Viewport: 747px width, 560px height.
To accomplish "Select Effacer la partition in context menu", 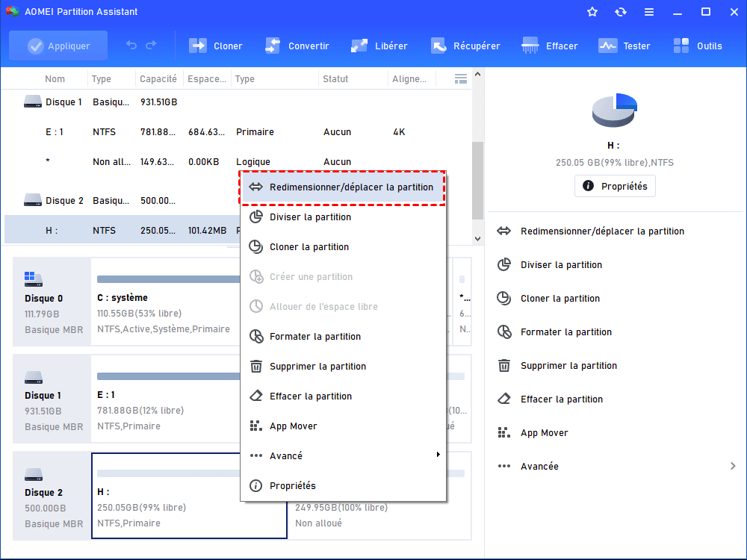I will tap(343, 396).
